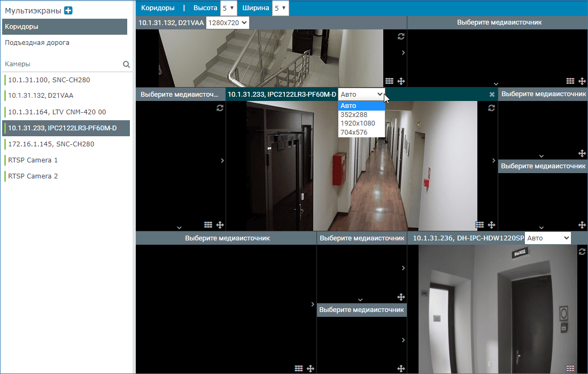The height and width of the screenshot is (374, 588).
Task: Click move icon in D21VAA camera cell
Action: pos(401,81)
